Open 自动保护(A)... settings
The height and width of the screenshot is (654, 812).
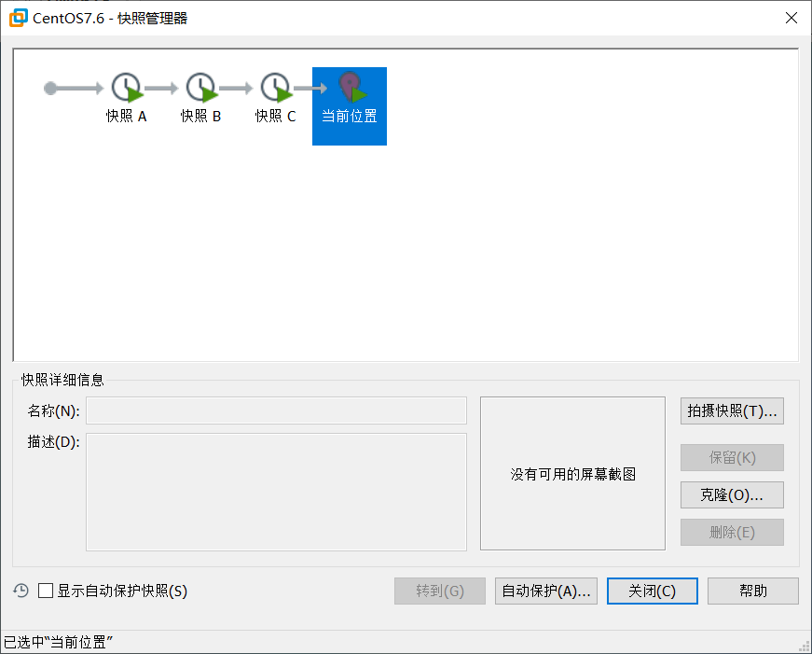pyautogui.click(x=545, y=591)
